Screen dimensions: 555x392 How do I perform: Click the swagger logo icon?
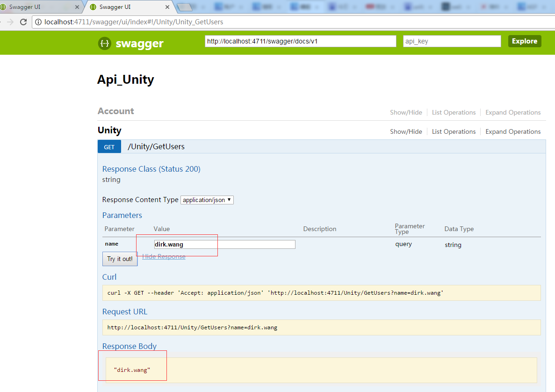(x=104, y=43)
